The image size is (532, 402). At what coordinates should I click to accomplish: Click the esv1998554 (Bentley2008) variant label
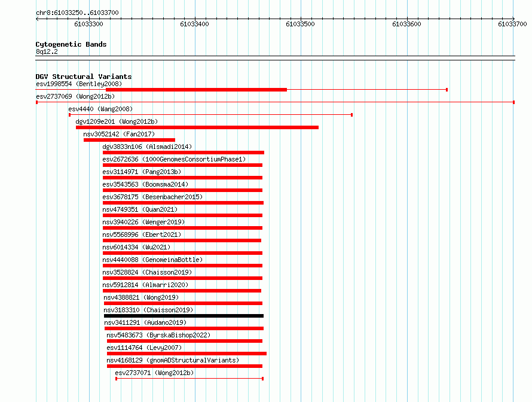79,84
